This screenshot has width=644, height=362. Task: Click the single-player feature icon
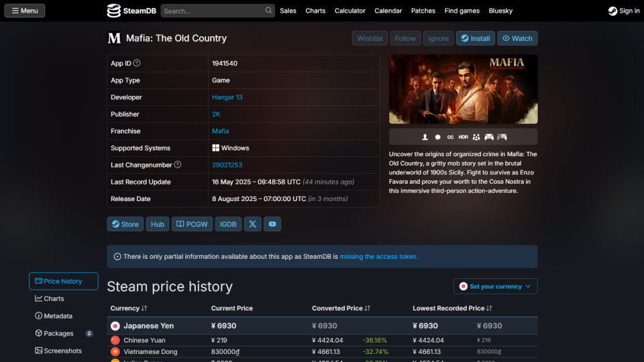425,137
